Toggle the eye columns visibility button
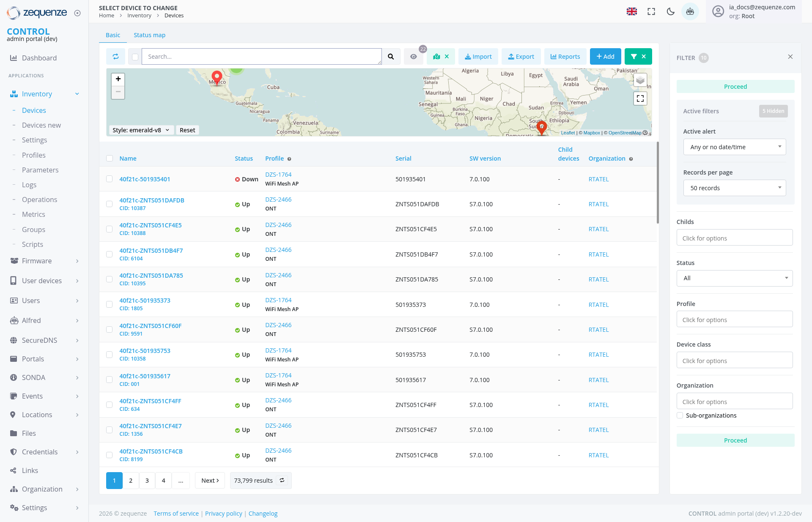 [x=413, y=56]
